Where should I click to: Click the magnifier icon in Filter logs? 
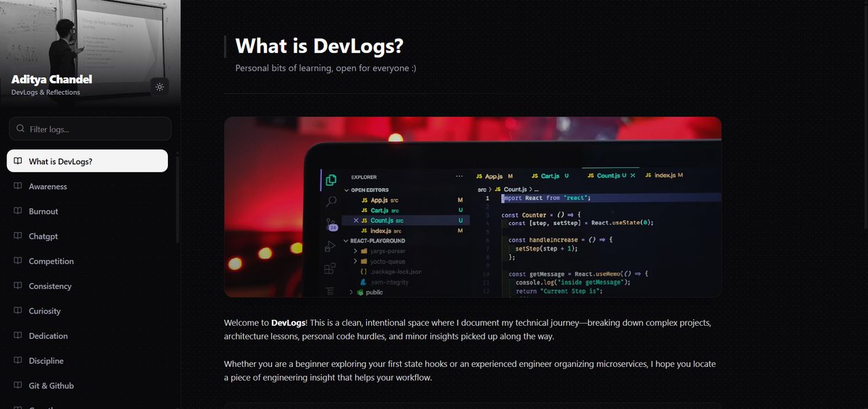pos(20,129)
